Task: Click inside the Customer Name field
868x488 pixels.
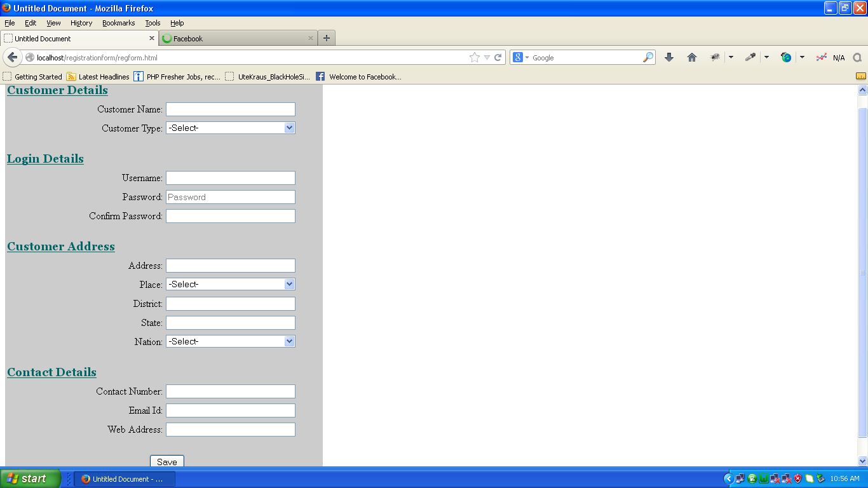Action: click(230, 109)
